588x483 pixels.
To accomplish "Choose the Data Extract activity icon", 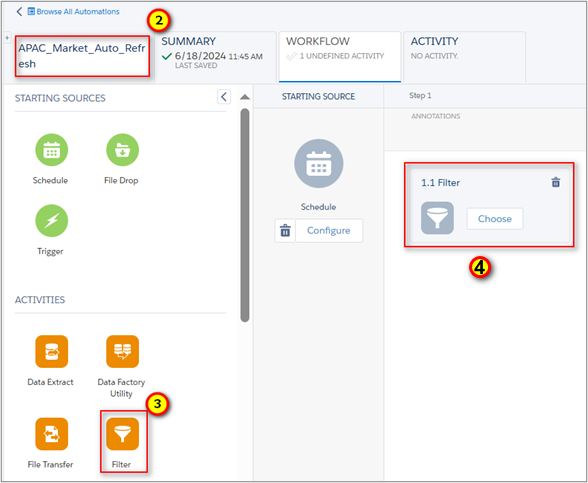I will point(51,352).
